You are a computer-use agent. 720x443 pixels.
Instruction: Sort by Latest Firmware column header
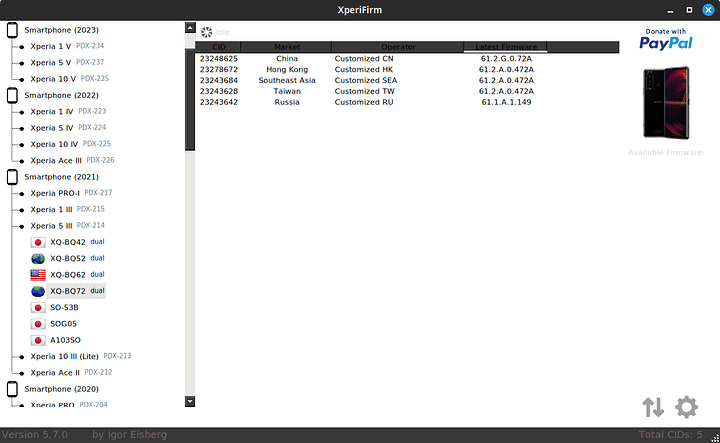coord(505,47)
